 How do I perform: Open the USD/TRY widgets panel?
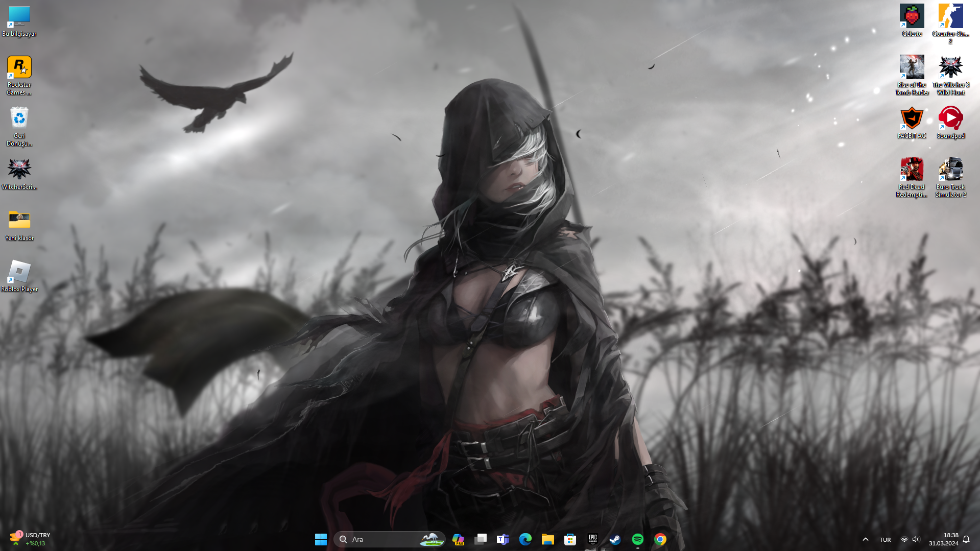31,539
